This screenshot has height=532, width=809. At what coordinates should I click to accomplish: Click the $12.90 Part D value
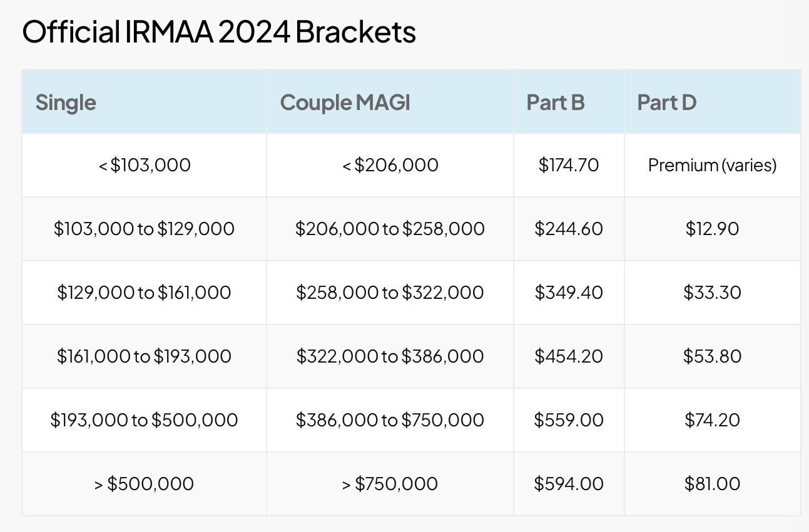[712, 229]
